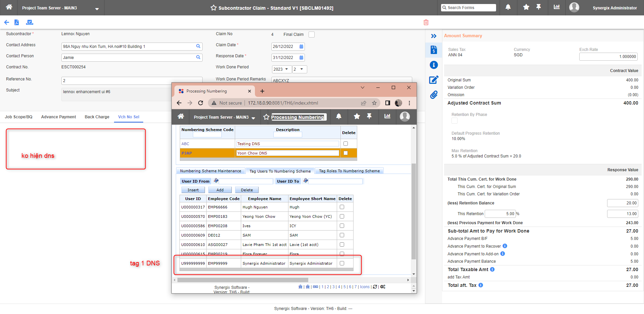Delete the claim via the trash icon
Screen dimensions: 644x314
(426, 22)
